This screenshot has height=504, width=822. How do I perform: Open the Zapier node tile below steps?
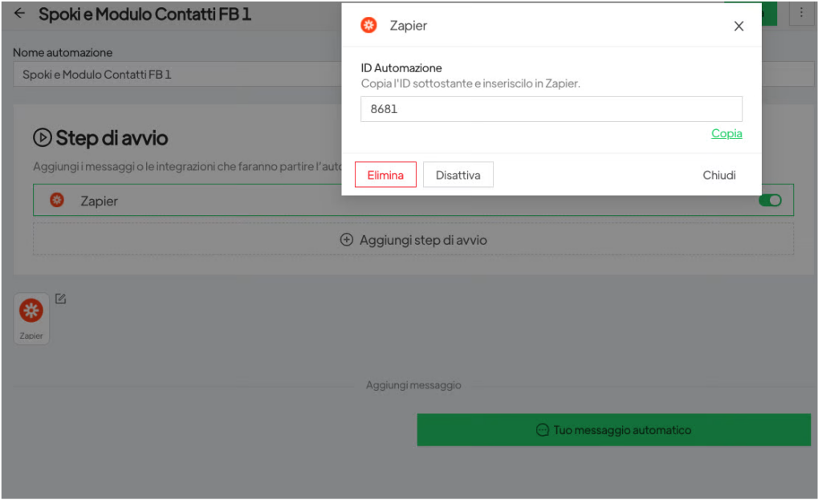coord(31,319)
